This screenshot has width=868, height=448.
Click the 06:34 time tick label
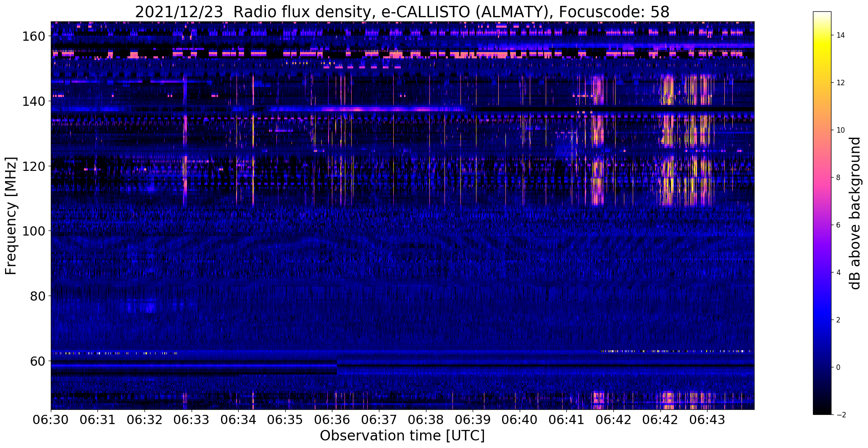pos(239,419)
